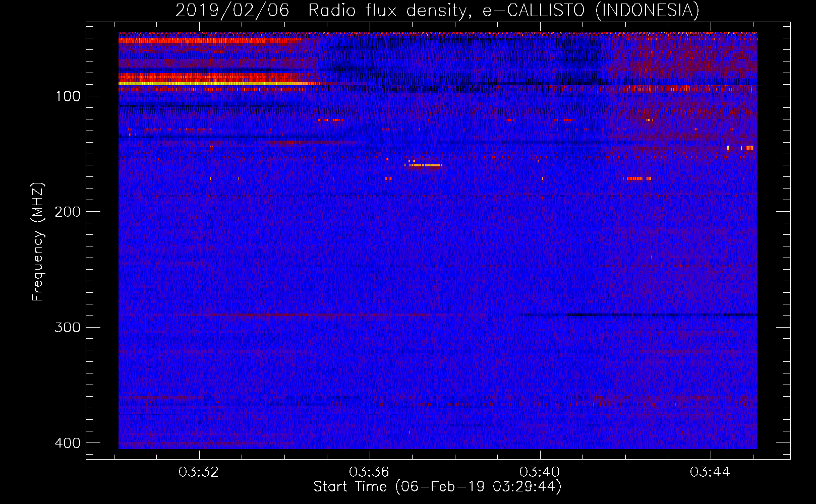
Task: Click the '03:32' time tick label
Action: tap(199, 472)
